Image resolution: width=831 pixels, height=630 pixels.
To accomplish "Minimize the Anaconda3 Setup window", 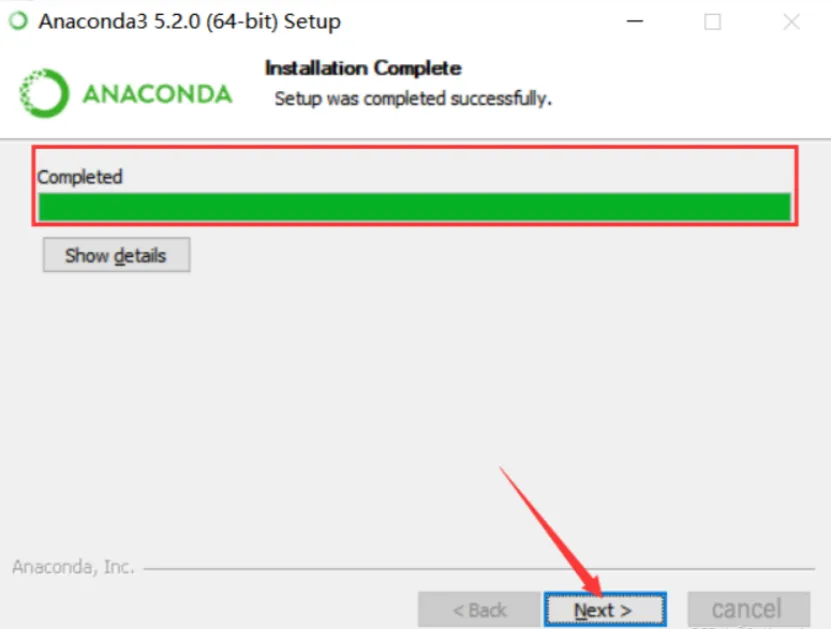I will tap(634, 21).
